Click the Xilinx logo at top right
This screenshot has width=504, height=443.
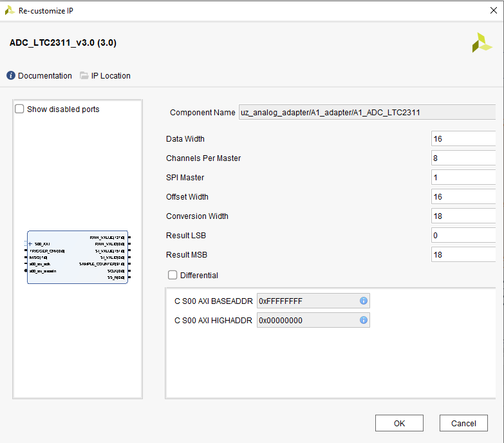tap(481, 43)
